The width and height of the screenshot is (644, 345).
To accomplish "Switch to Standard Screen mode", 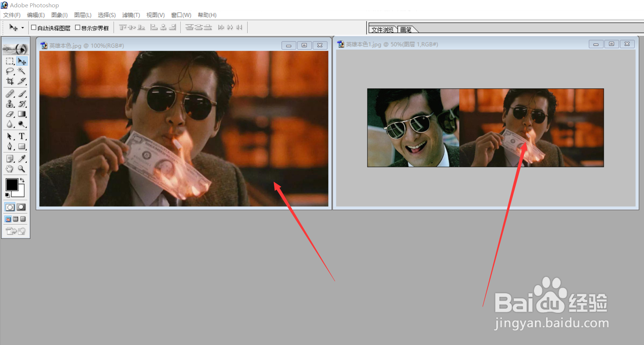I will click(x=8, y=219).
